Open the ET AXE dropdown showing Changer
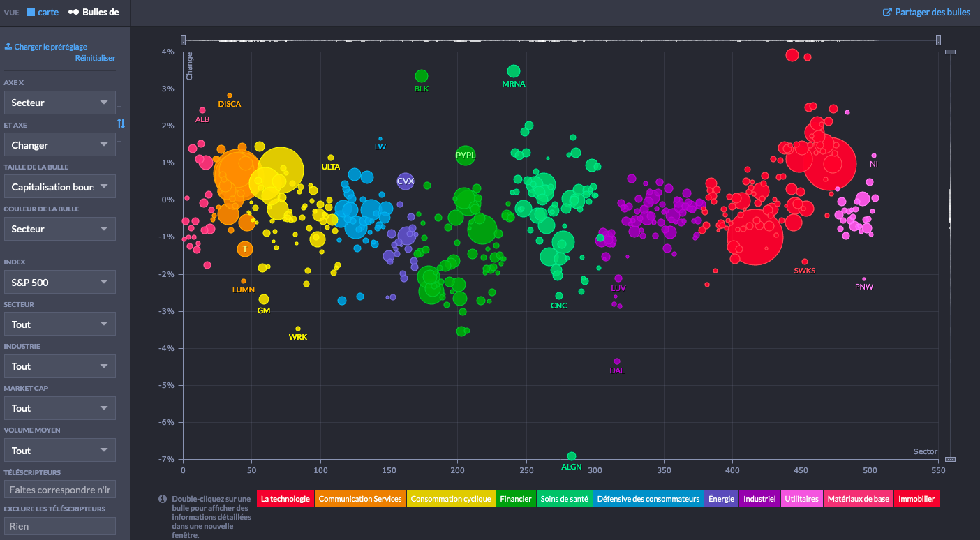This screenshot has height=540, width=980. (x=60, y=145)
